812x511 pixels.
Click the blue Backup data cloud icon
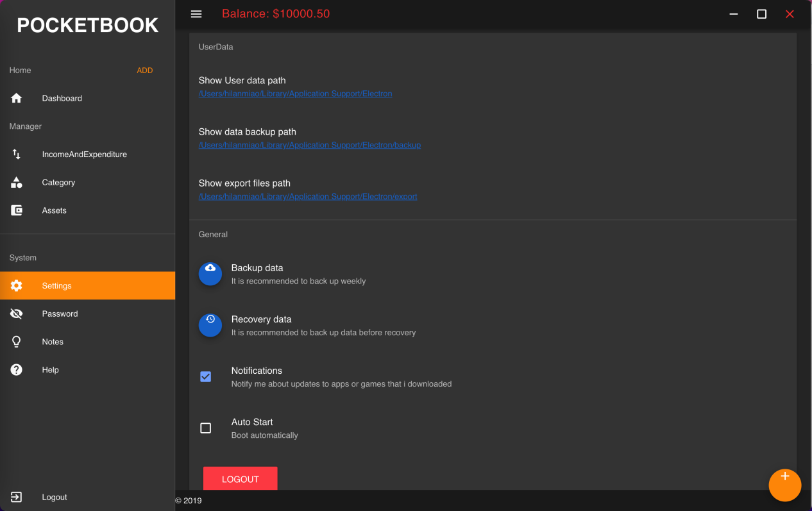pyautogui.click(x=210, y=274)
